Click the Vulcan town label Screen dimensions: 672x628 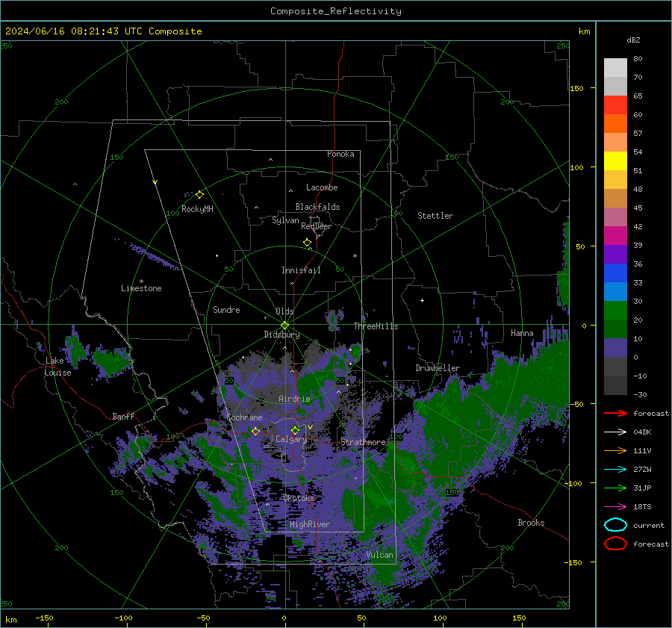pyautogui.click(x=380, y=554)
